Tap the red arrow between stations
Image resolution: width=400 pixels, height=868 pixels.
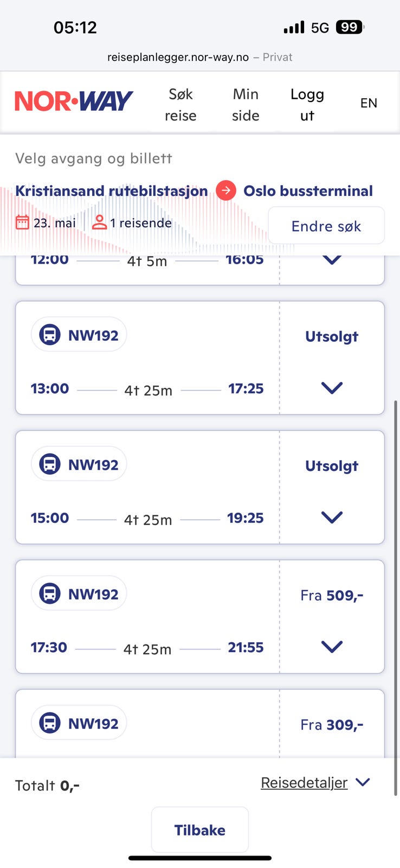(x=226, y=190)
